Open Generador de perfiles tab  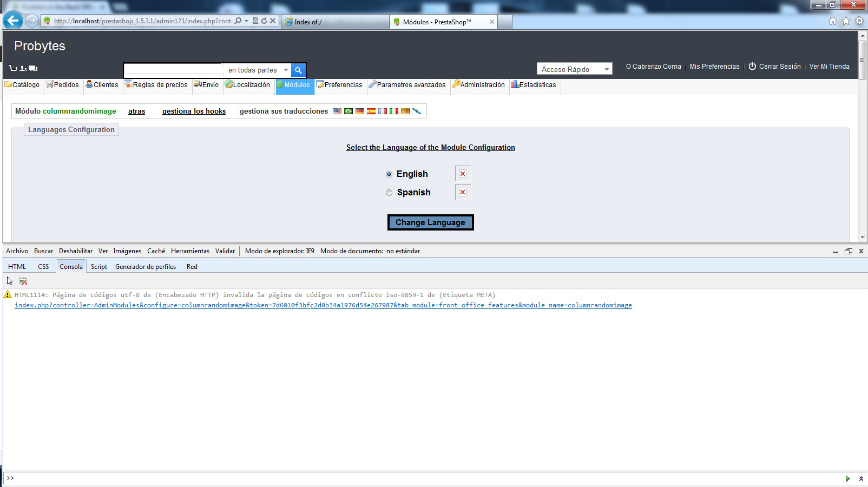click(x=146, y=267)
